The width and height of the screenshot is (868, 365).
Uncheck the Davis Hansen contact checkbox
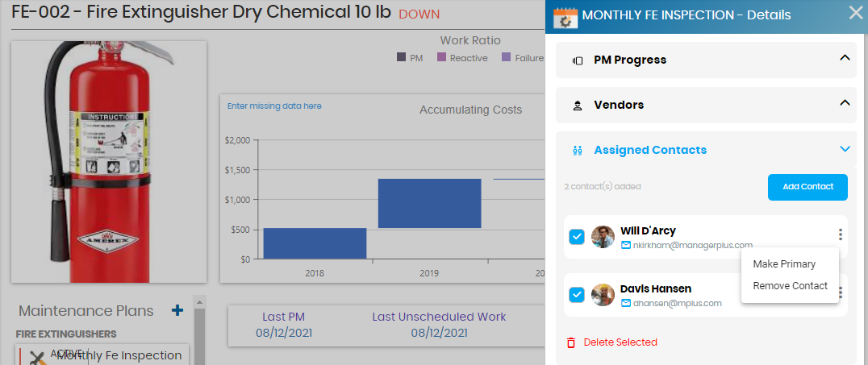pos(577,295)
